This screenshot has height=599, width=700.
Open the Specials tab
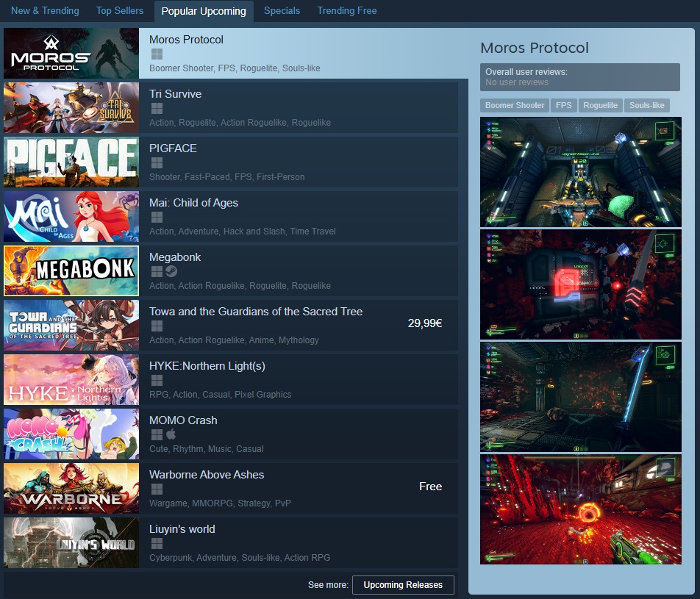coord(282,11)
